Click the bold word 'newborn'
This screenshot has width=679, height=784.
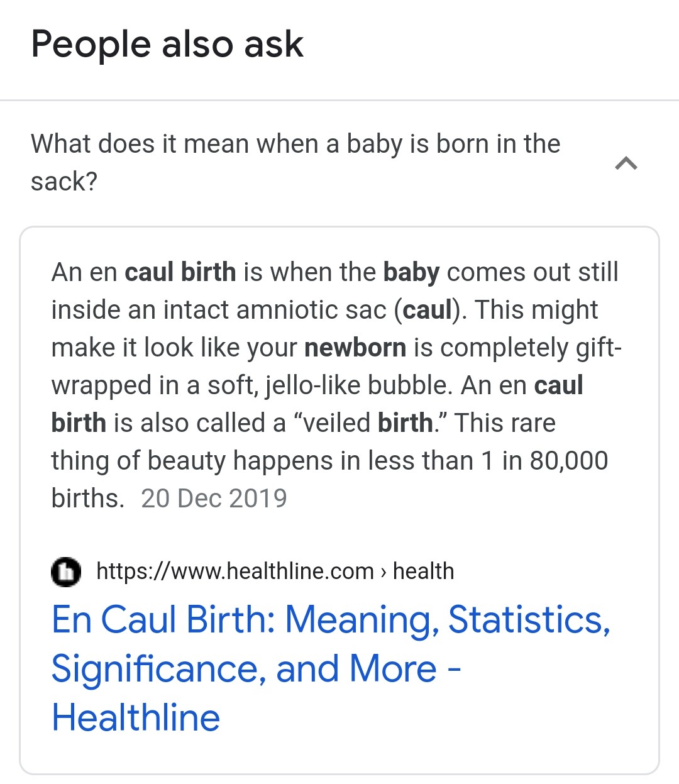[x=355, y=348]
